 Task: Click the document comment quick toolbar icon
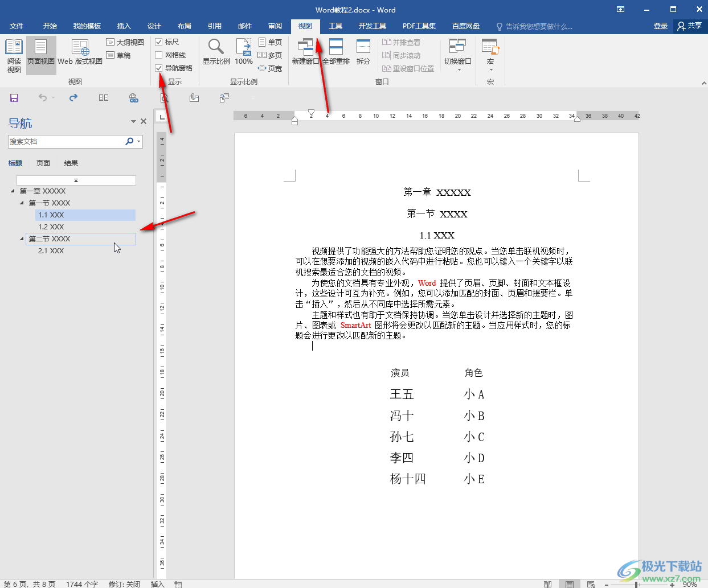coord(224,98)
